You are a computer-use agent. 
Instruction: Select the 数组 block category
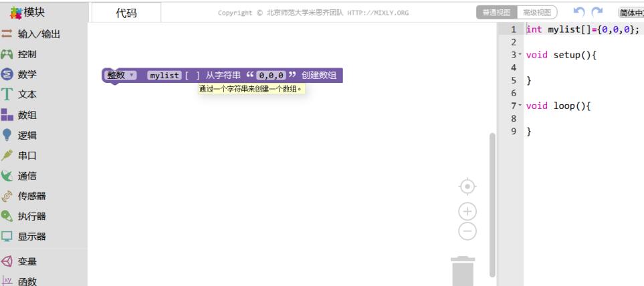(27, 115)
